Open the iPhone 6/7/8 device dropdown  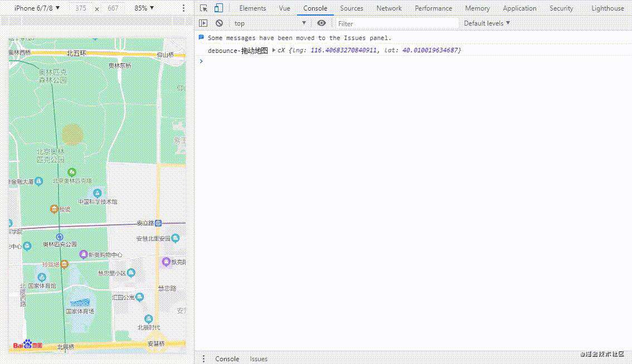pos(37,8)
